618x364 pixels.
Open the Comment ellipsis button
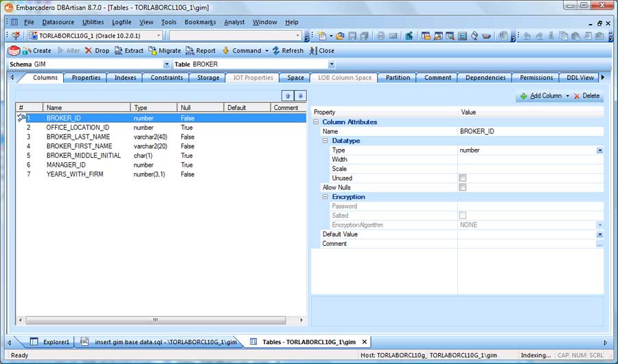pyautogui.click(x=599, y=244)
